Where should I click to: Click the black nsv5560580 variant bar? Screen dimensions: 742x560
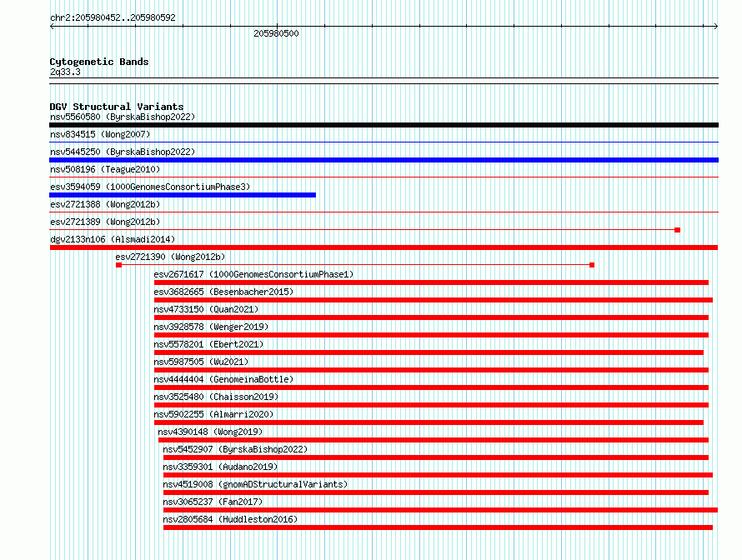click(384, 125)
